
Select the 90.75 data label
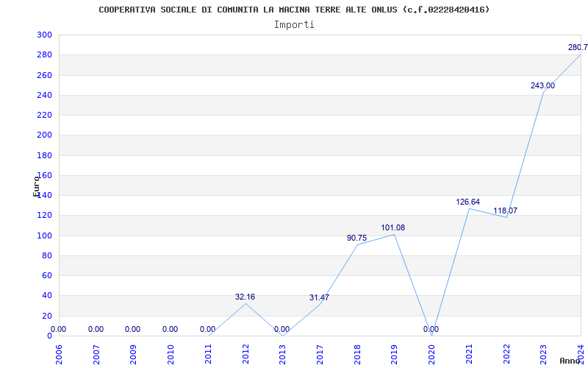pos(357,238)
